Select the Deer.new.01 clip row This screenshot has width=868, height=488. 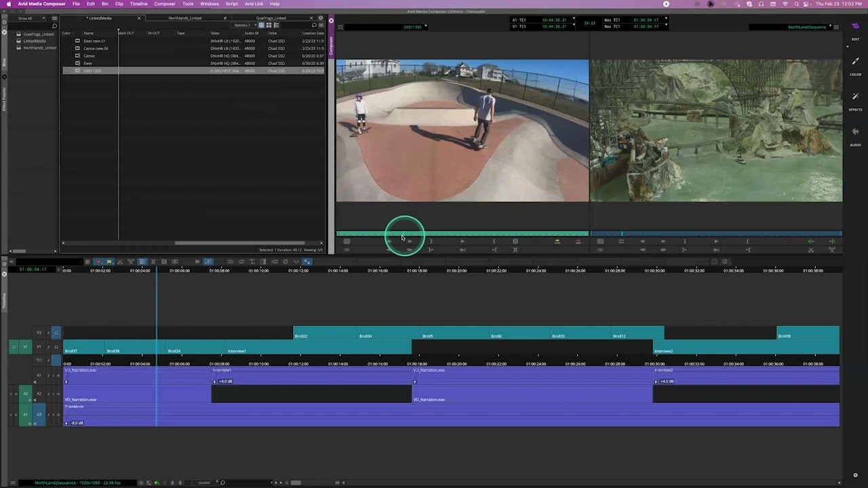click(193, 41)
